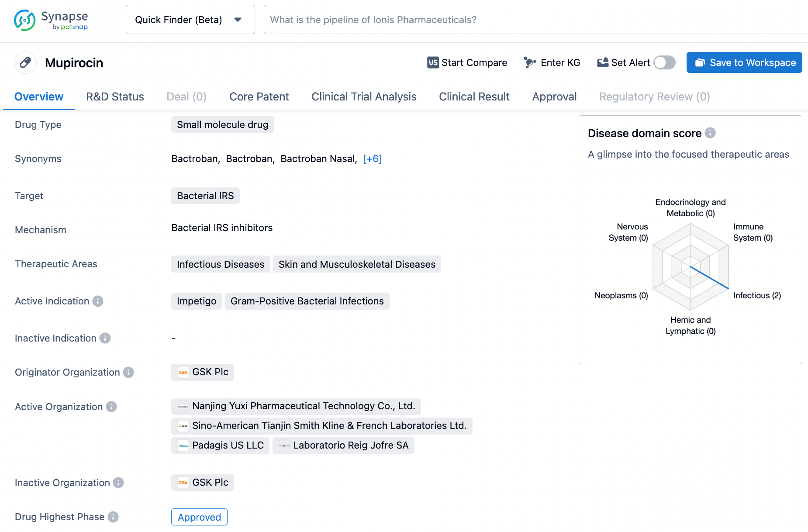This screenshot has width=808, height=532.
Task: Click the Start Compare VS icon
Action: point(432,62)
